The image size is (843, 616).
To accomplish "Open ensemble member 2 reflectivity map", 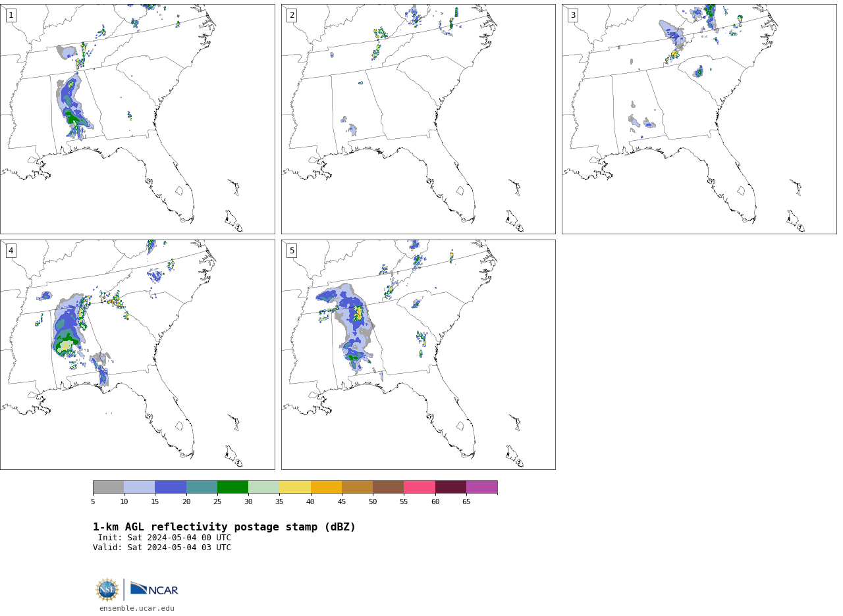I will coord(418,119).
